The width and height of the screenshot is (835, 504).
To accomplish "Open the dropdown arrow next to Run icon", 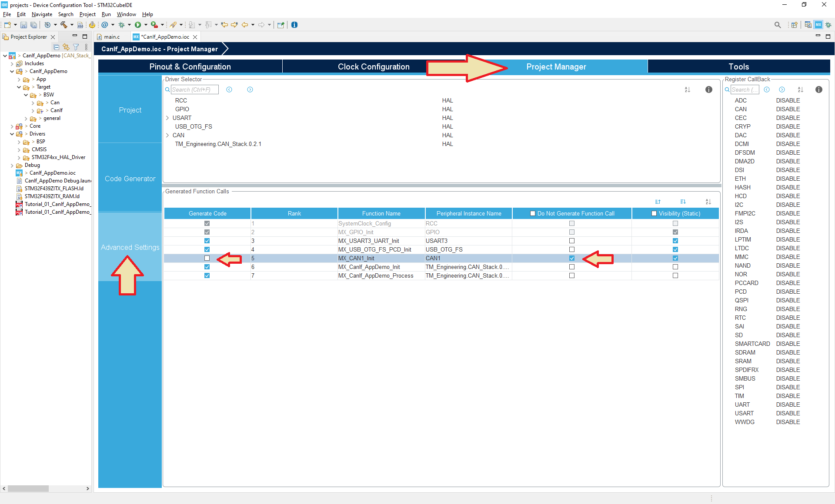I will point(146,25).
